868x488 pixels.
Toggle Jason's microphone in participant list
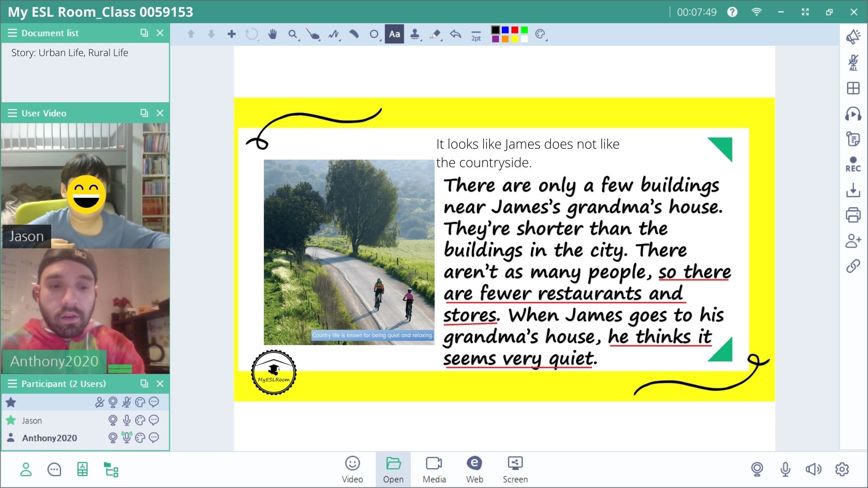point(127,420)
